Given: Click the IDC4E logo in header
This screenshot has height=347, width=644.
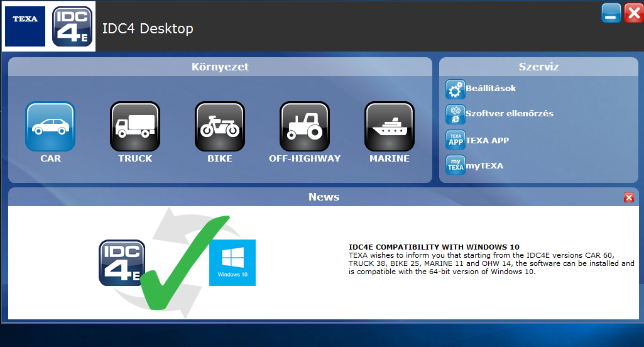Looking at the screenshot, I should (72, 27).
